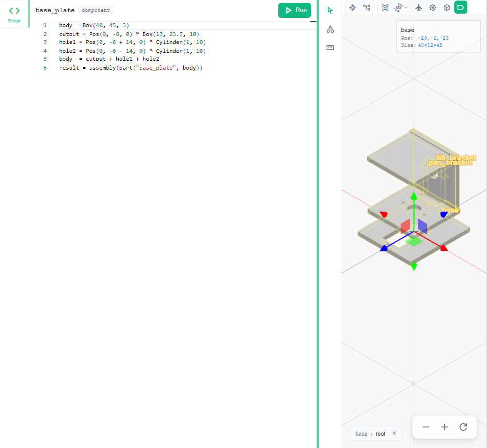Click the orbit rotate view icon
This screenshot has width=487, height=448.
[399, 7]
